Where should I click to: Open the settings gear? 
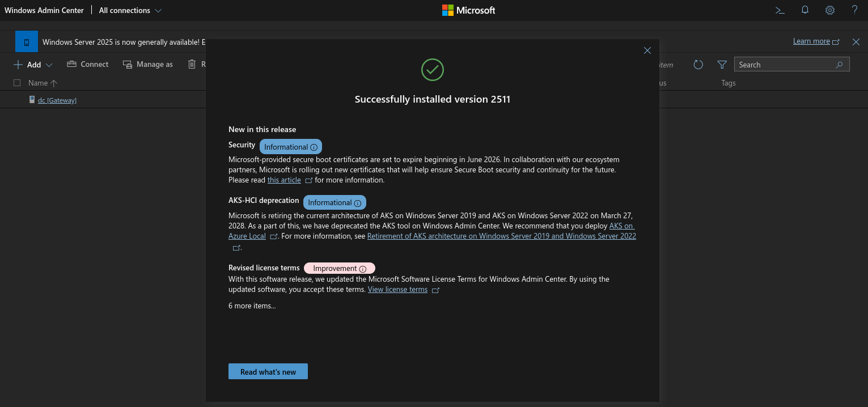(x=830, y=10)
